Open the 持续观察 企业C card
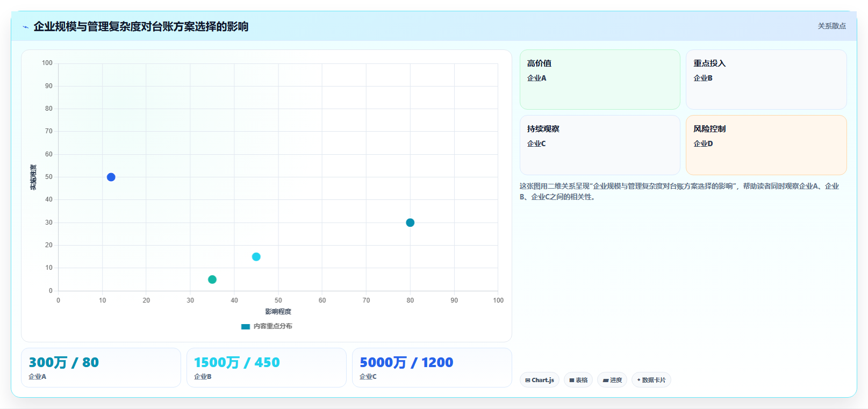868x409 pixels. [x=600, y=145]
